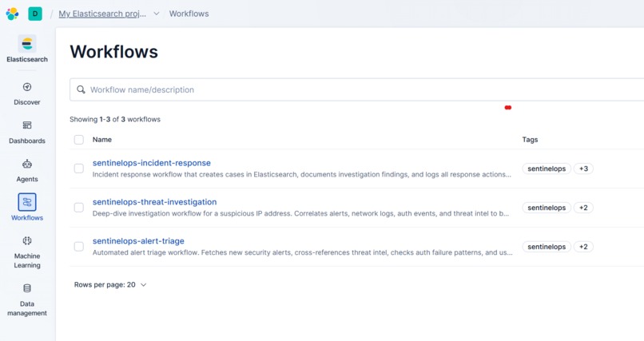Check the sentinelops-alert-triage row checkbox

79,246
